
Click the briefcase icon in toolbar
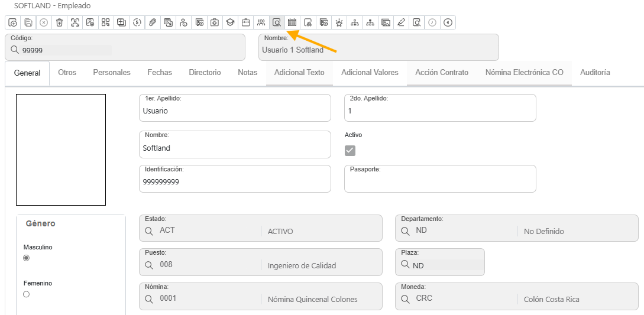(x=245, y=22)
